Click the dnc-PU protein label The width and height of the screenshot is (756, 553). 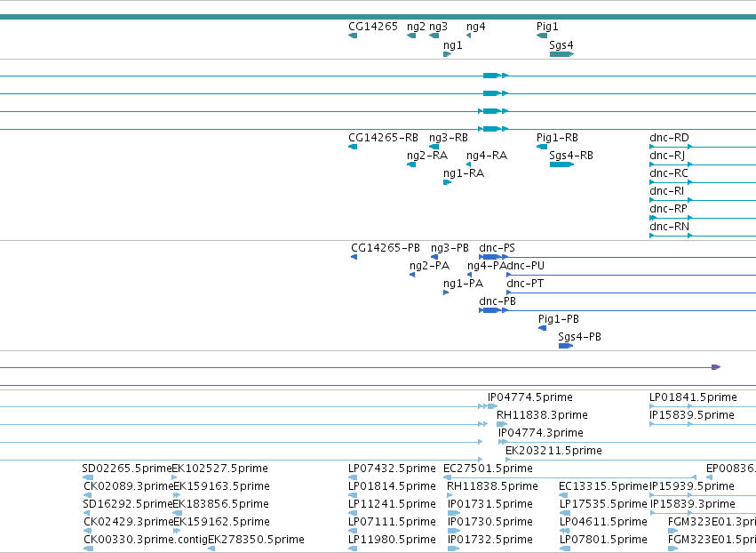(x=526, y=266)
